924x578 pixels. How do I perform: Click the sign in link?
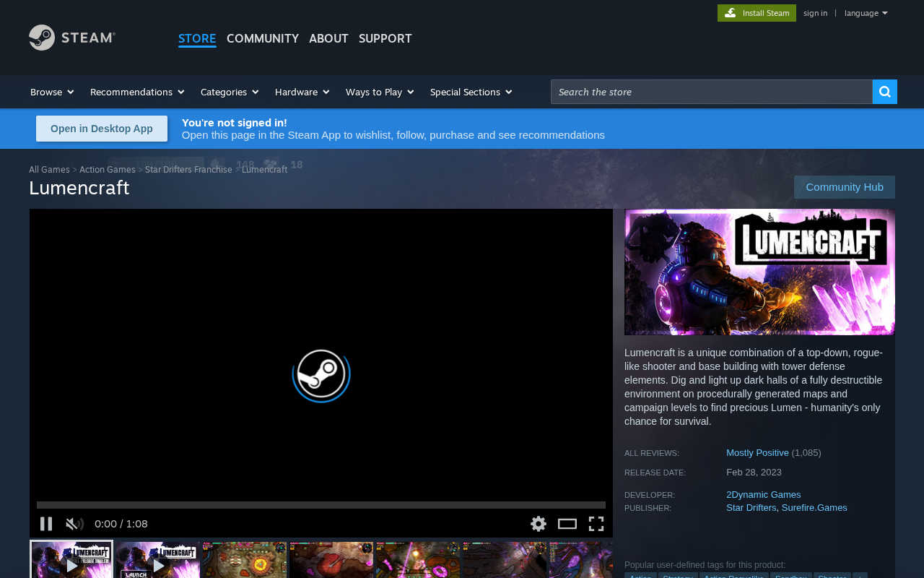coord(815,13)
